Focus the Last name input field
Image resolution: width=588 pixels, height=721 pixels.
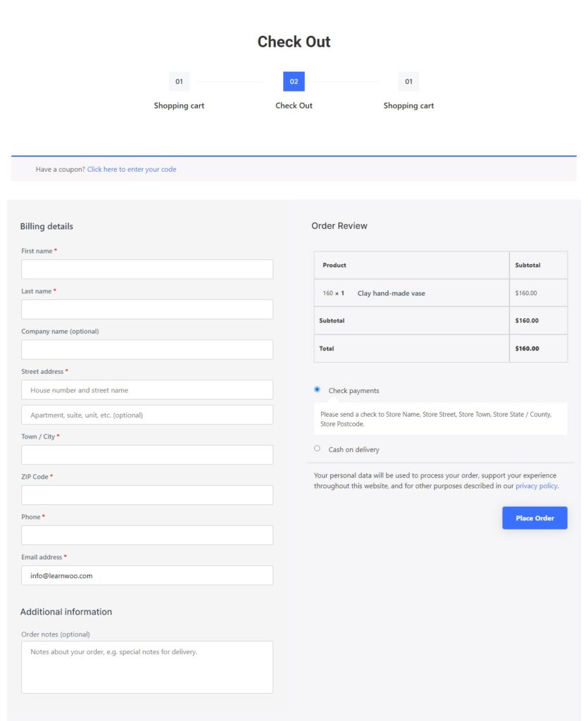tap(147, 310)
